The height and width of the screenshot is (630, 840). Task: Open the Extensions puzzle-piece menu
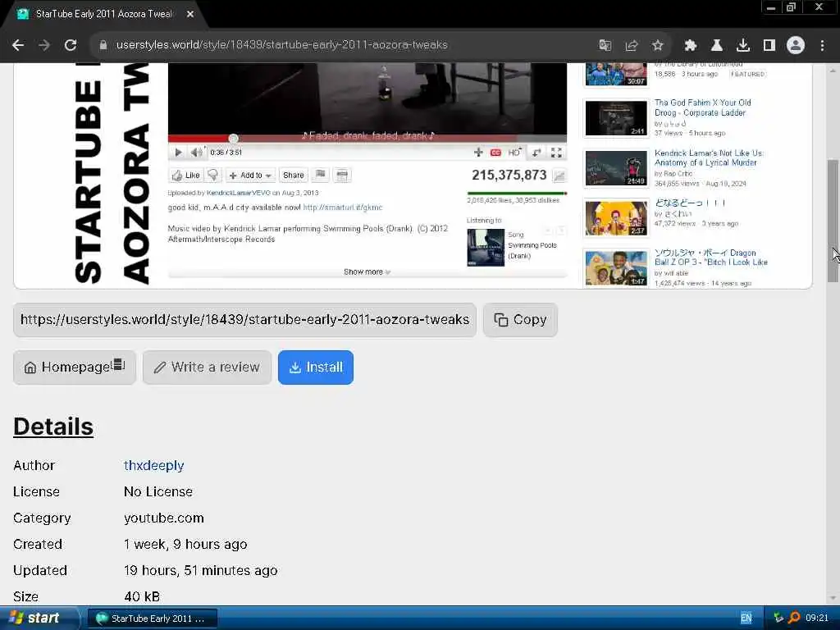click(x=691, y=45)
